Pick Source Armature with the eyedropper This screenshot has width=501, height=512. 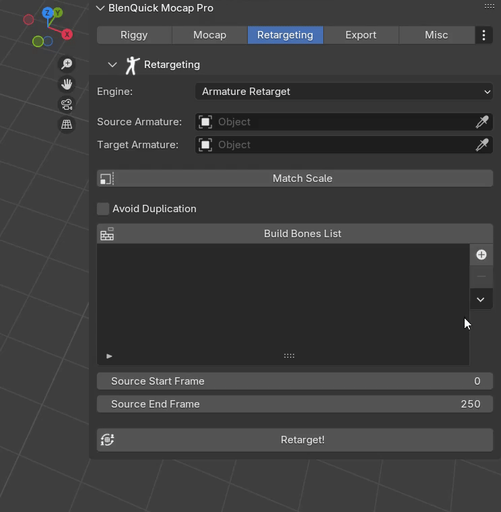click(482, 122)
